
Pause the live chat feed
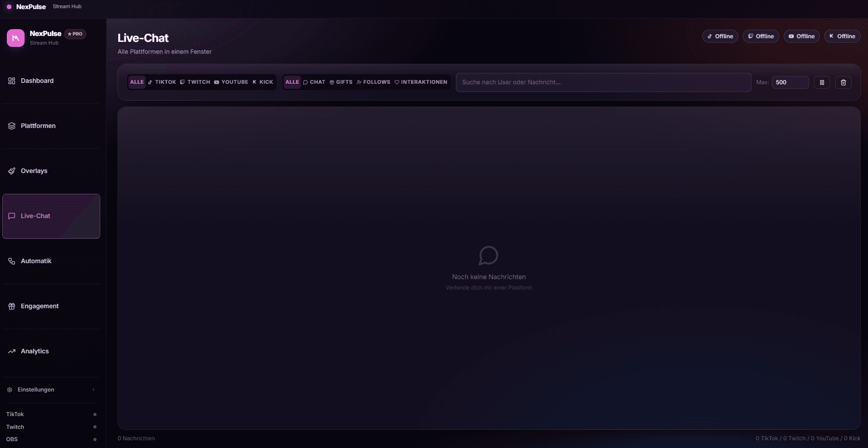tap(822, 82)
